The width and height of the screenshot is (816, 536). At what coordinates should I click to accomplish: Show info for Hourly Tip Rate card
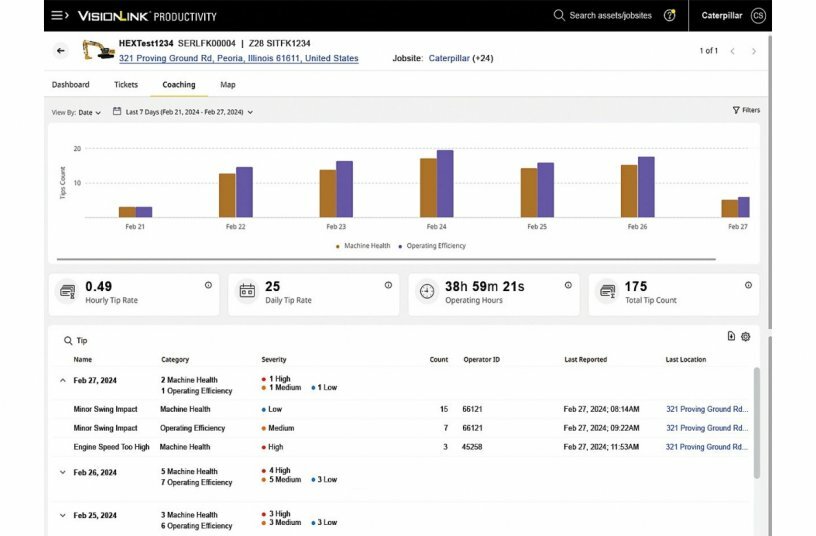(x=208, y=285)
